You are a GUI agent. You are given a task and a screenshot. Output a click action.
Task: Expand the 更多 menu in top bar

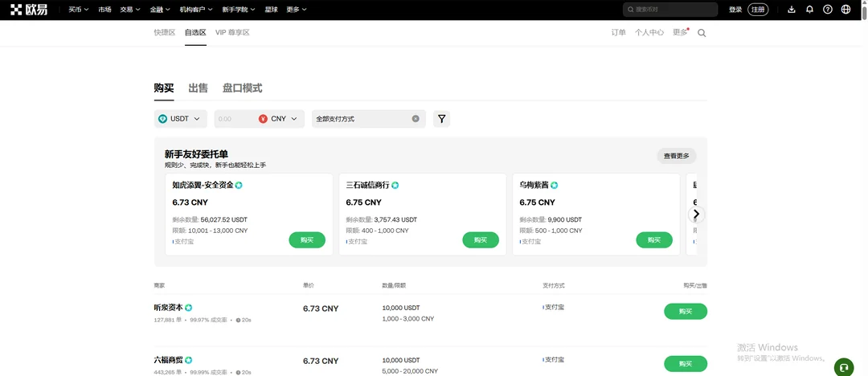[297, 10]
